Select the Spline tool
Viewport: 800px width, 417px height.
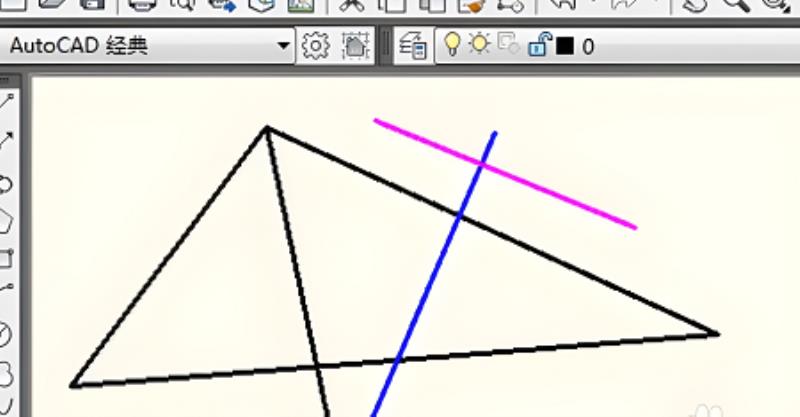pos(6,407)
